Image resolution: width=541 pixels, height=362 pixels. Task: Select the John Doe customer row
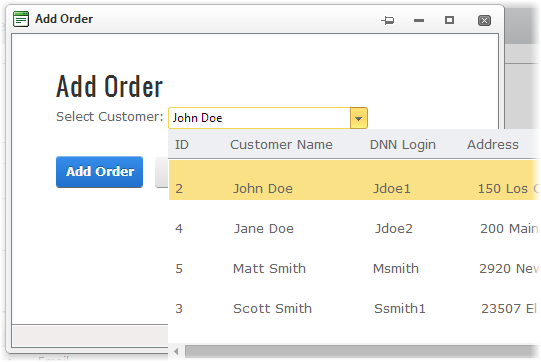[x=354, y=180]
